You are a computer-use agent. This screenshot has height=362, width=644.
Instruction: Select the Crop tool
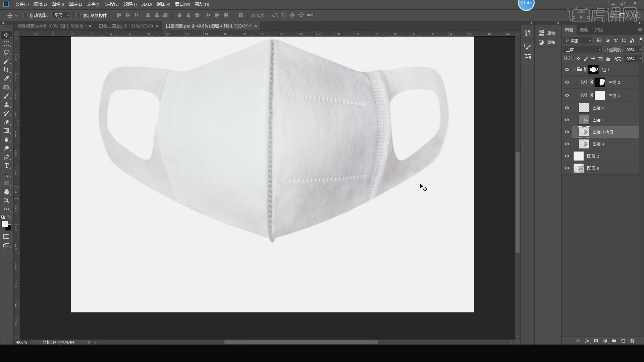pos(6,70)
